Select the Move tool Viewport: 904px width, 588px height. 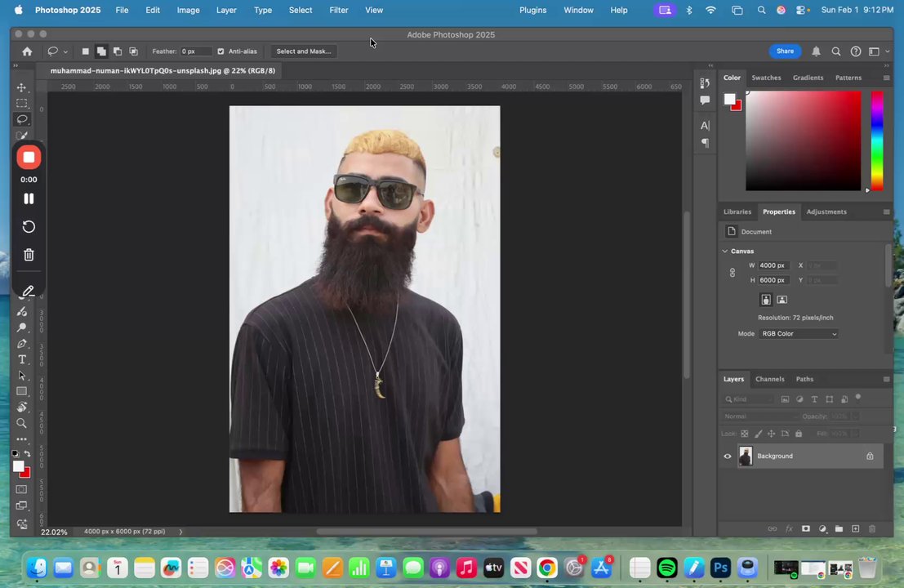(22, 87)
